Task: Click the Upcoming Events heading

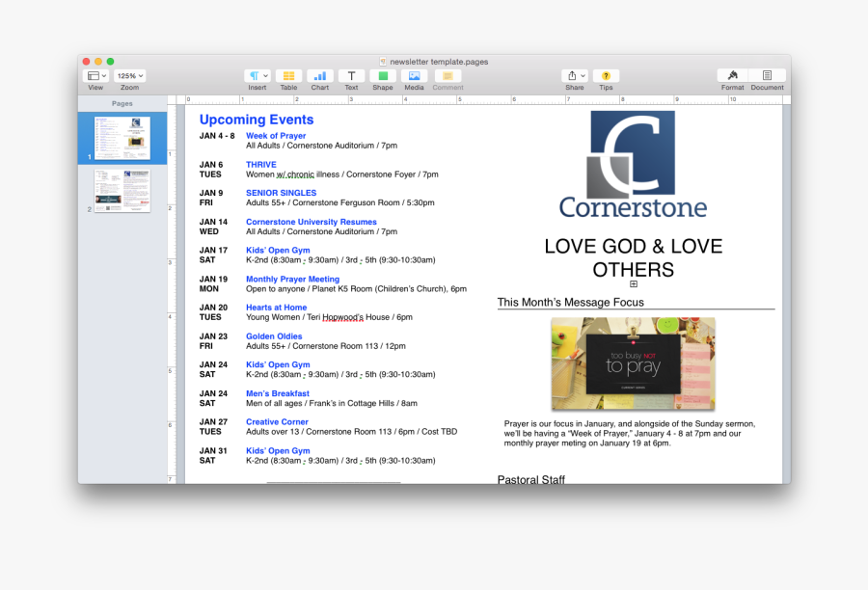Action: pyautogui.click(x=257, y=120)
